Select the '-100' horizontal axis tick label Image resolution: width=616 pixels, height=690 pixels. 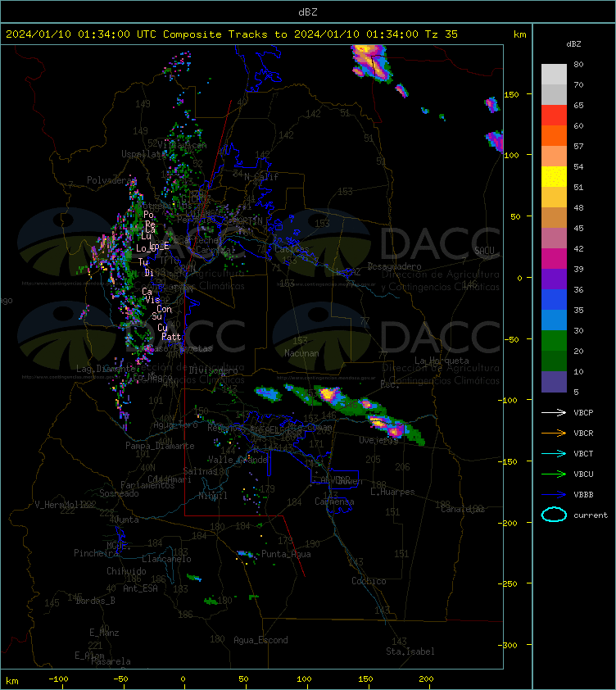[58, 679]
